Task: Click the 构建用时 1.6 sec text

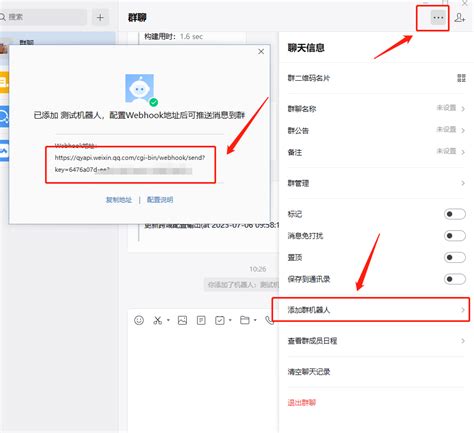Action: pyautogui.click(x=173, y=36)
